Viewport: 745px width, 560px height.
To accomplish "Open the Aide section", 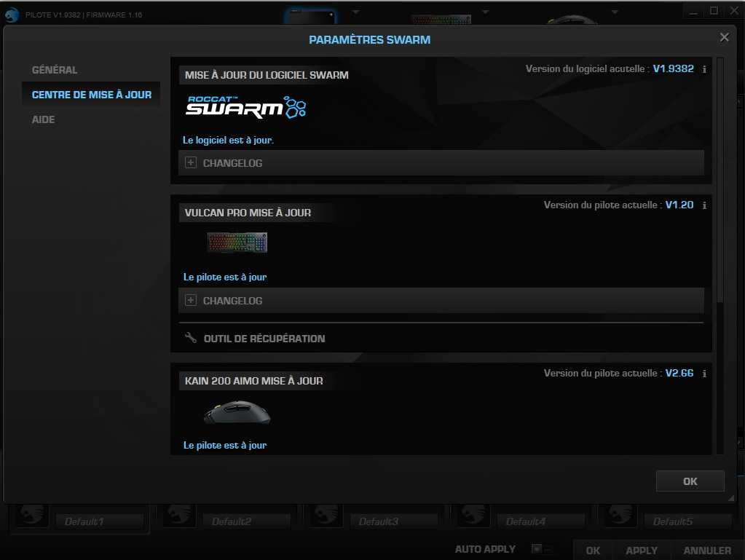I will tap(43, 119).
